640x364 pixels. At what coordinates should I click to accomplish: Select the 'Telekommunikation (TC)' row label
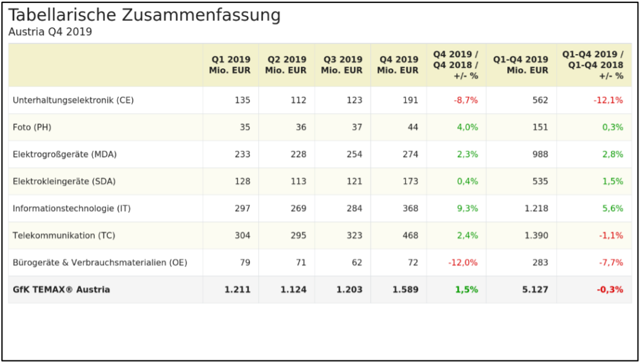[64, 236]
